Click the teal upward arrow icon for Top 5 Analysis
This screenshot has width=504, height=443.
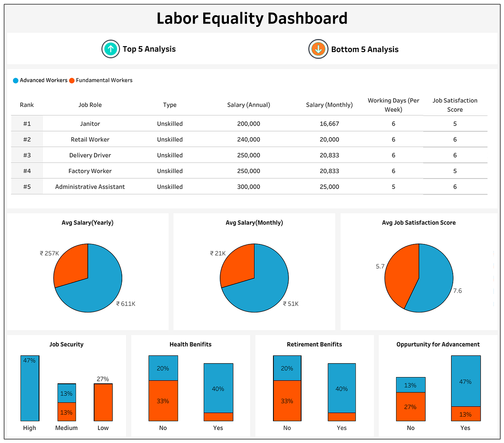pos(110,49)
